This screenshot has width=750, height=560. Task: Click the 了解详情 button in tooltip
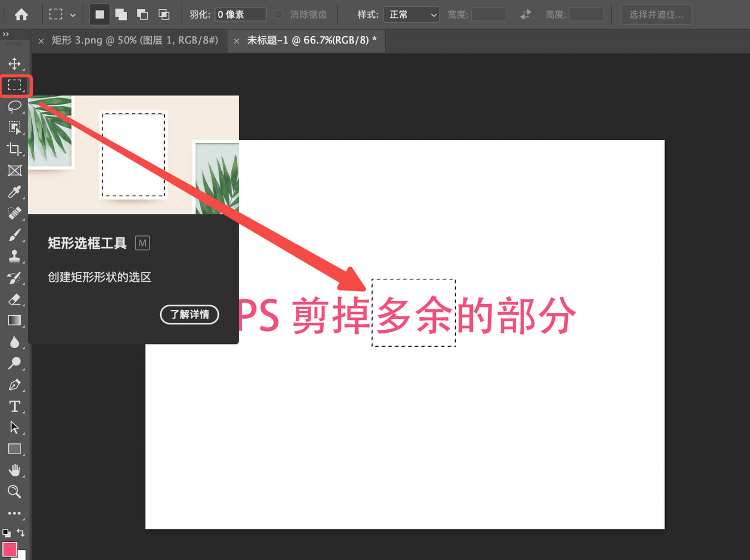[x=189, y=315]
